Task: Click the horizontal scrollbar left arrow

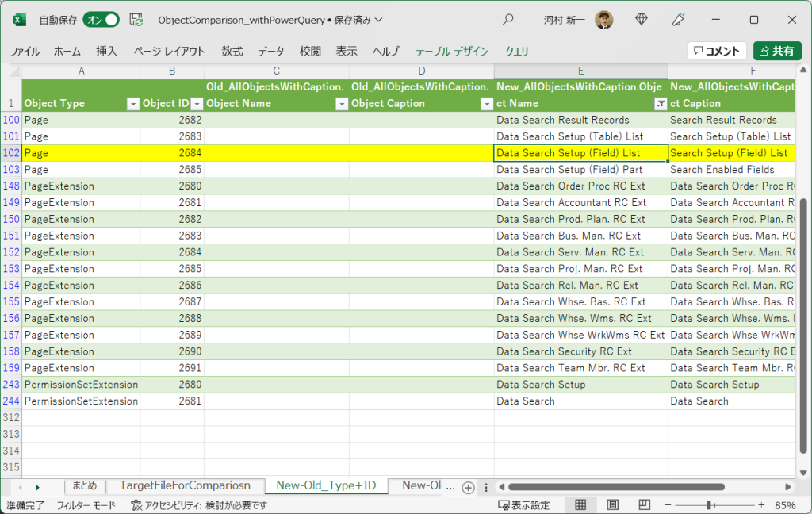Action: (x=501, y=487)
